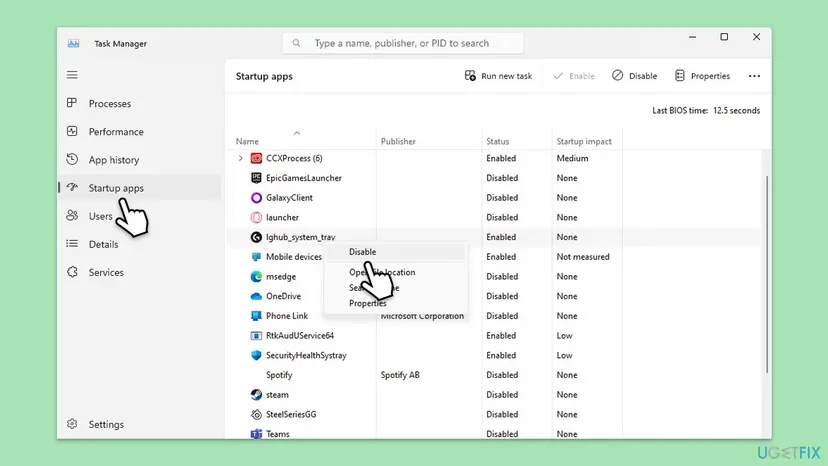This screenshot has height=466, width=828.
Task: Click the Phone Link icon
Action: tap(256, 315)
